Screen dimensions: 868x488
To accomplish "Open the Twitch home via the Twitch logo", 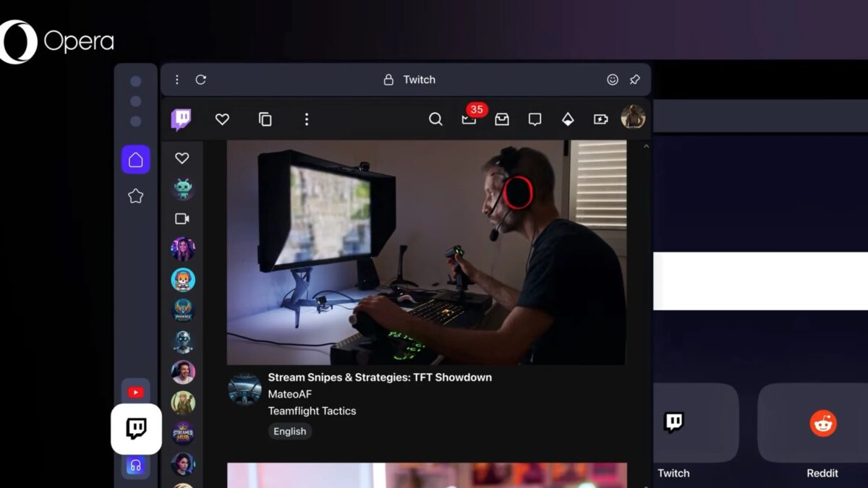I will pos(181,119).
